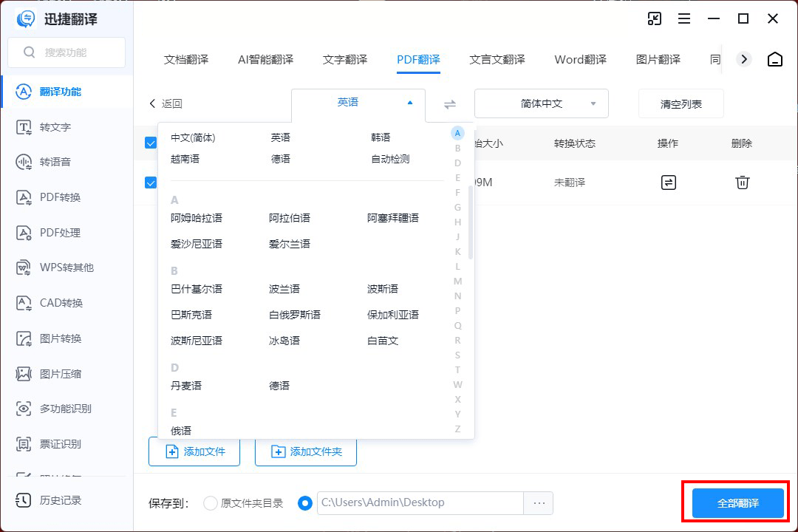Choose 丹麦语 from the language list

pyautogui.click(x=186, y=386)
